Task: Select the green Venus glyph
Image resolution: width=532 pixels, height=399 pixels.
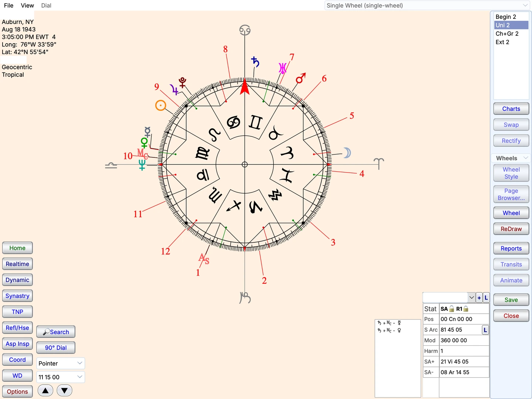Action: [144, 143]
